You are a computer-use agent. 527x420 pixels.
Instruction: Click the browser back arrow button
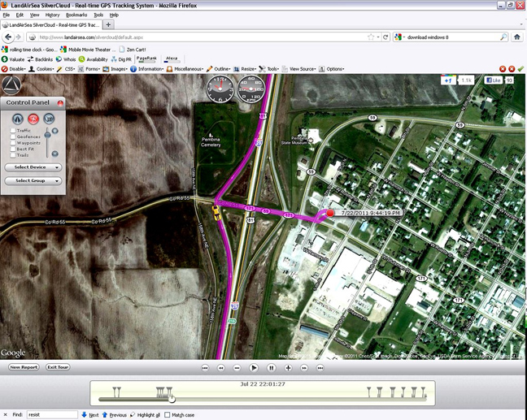[x=8, y=37]
